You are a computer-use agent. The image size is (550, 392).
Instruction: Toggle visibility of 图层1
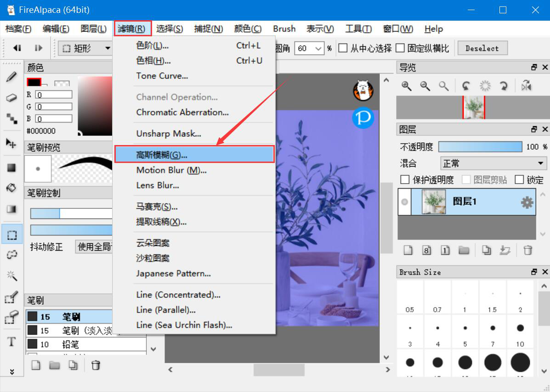click(404, 202)
